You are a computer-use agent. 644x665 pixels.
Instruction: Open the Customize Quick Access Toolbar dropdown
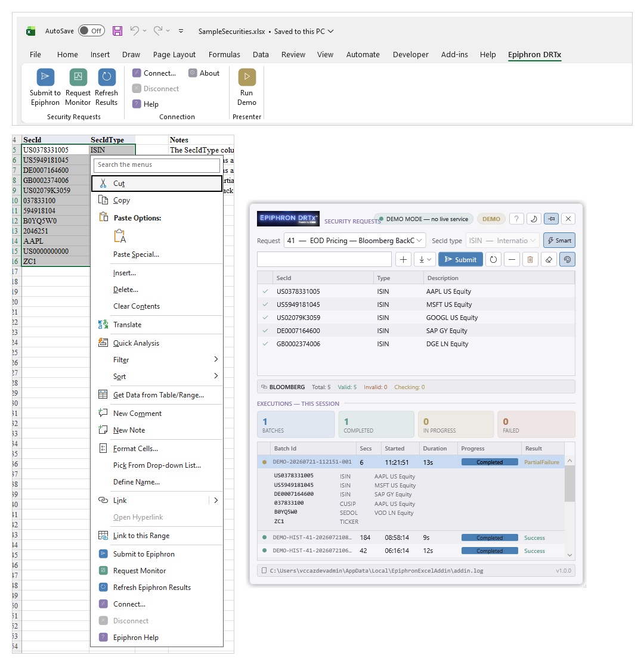coord(181,31)
